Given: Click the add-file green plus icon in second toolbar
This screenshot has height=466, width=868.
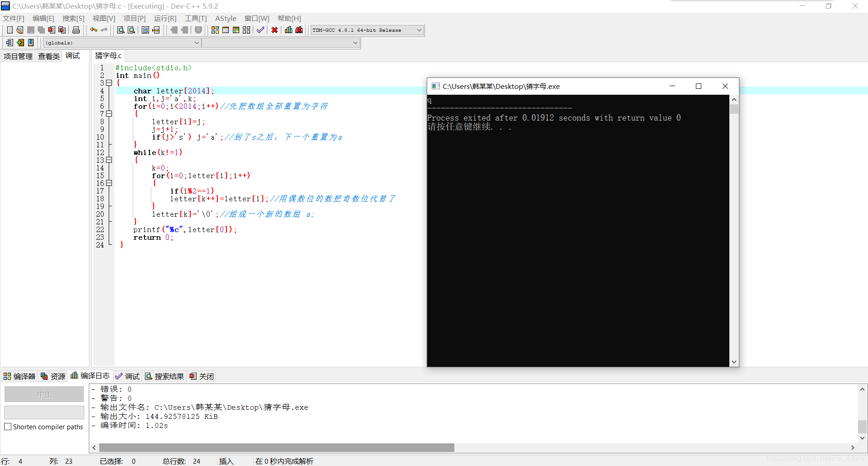Looking at the screenshot, I should pos(20,43).
